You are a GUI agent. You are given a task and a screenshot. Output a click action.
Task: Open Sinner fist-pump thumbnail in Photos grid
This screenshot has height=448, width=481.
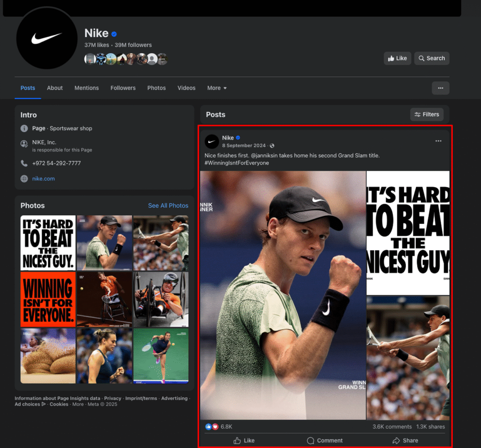click(x=104, y=243)
